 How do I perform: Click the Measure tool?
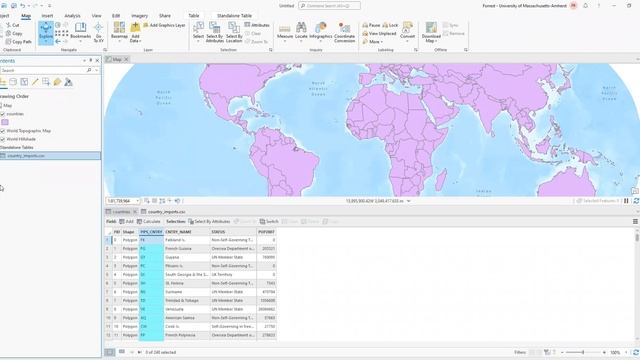pyautogui.click(x=285, y=32)
